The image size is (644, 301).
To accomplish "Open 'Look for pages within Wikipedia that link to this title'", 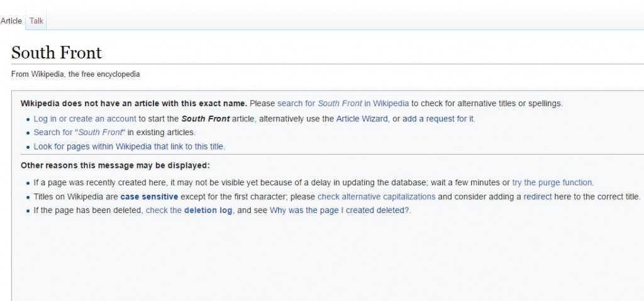I will [129, 146].
